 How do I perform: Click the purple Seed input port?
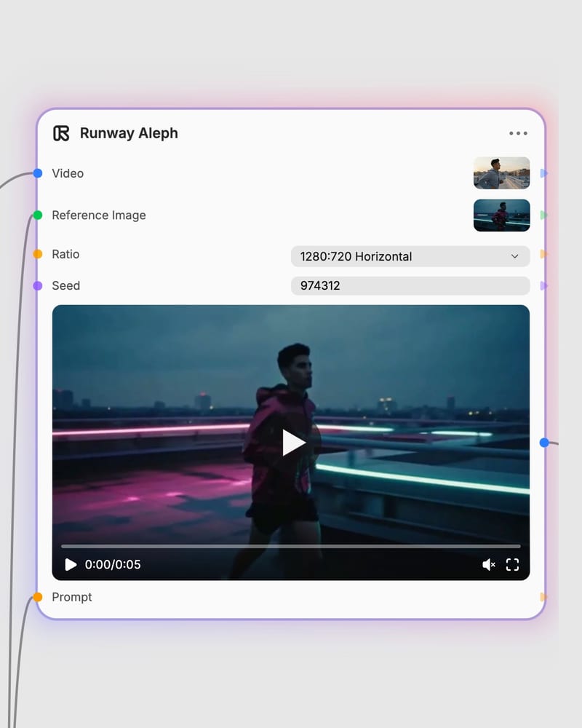(x=38, y=285)
